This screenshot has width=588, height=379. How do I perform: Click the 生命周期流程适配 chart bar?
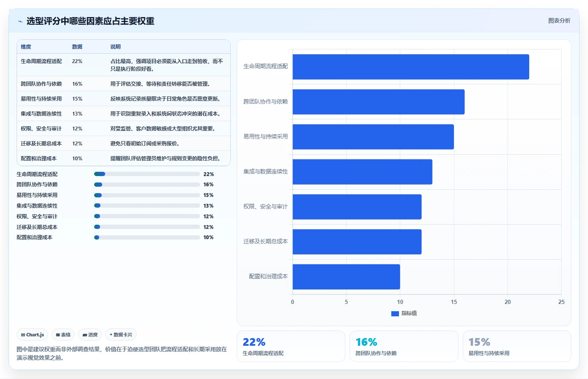pos(411,67)
